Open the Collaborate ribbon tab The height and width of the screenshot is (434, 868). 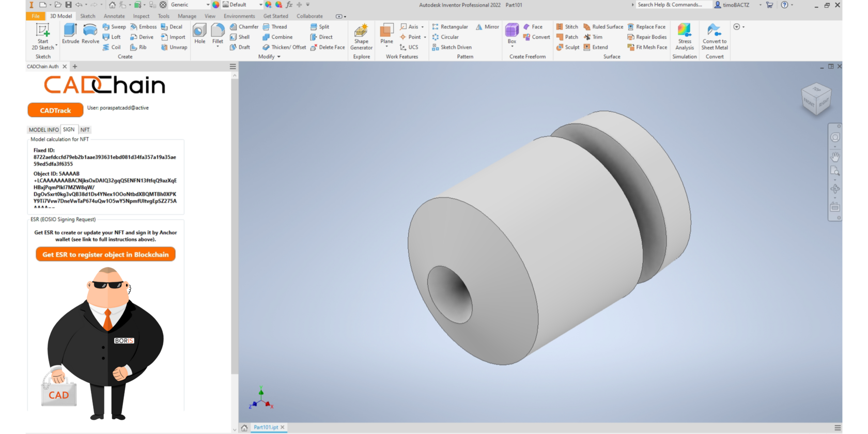click(x=309, y=16)
